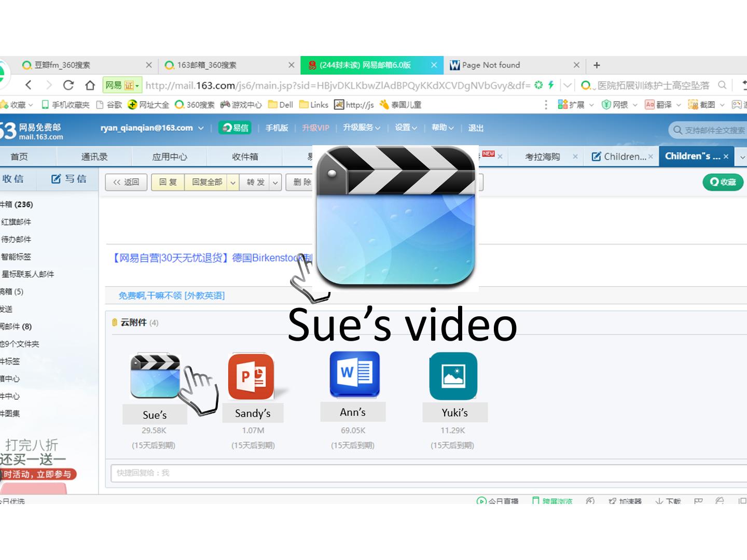Screen dimensions: 747x560
Task: Open the http://js bookmark
Action: pyautogui.click(x=354, y=105)
